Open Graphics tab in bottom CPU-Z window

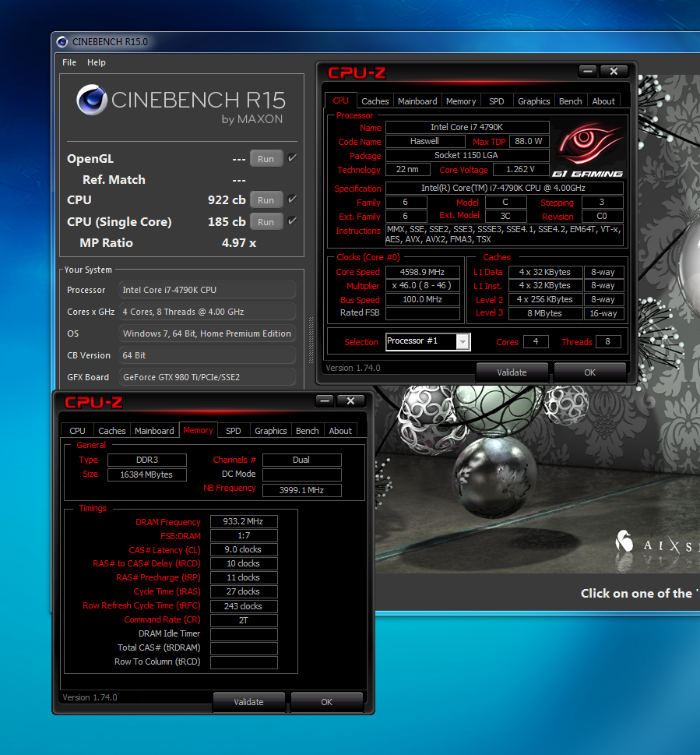pyautogui.click(x=270, y=430)
